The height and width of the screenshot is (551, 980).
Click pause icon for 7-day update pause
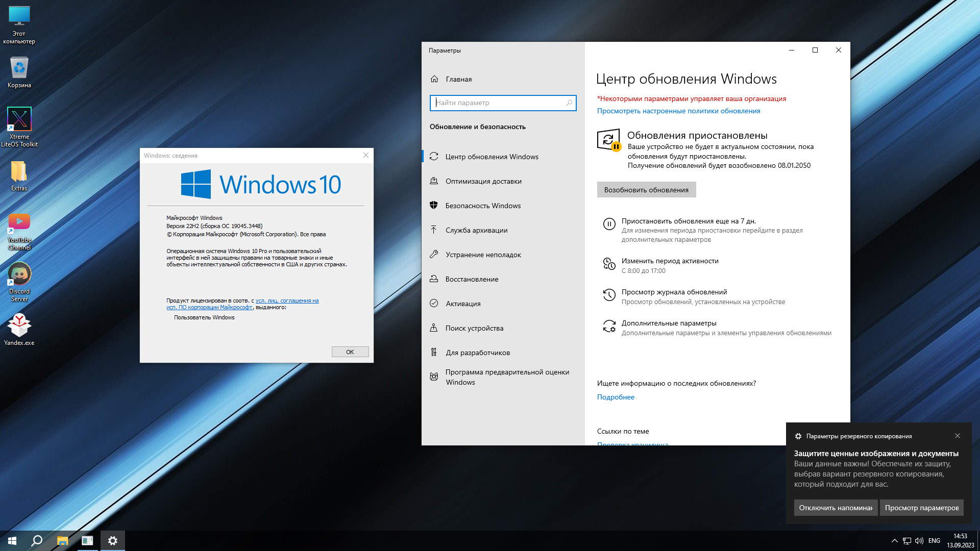pyautogui.click(x=609, y=224)
